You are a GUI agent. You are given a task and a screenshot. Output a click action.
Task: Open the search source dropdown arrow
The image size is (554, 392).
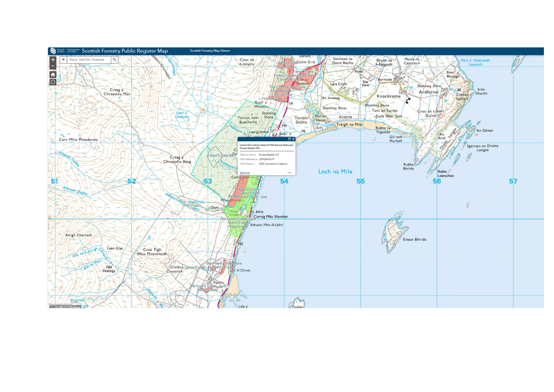[63, 60]
